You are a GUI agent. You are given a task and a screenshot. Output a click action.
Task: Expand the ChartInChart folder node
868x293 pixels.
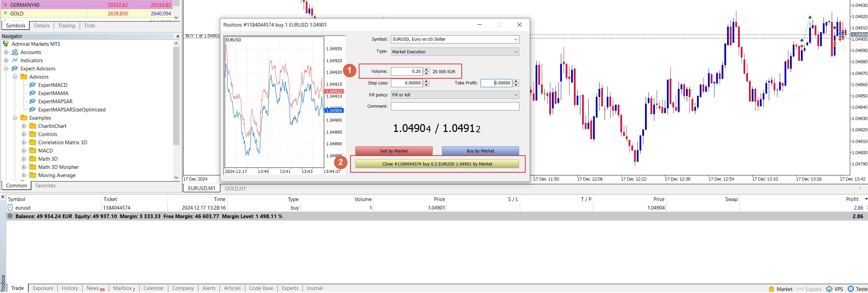click(24, 126)
